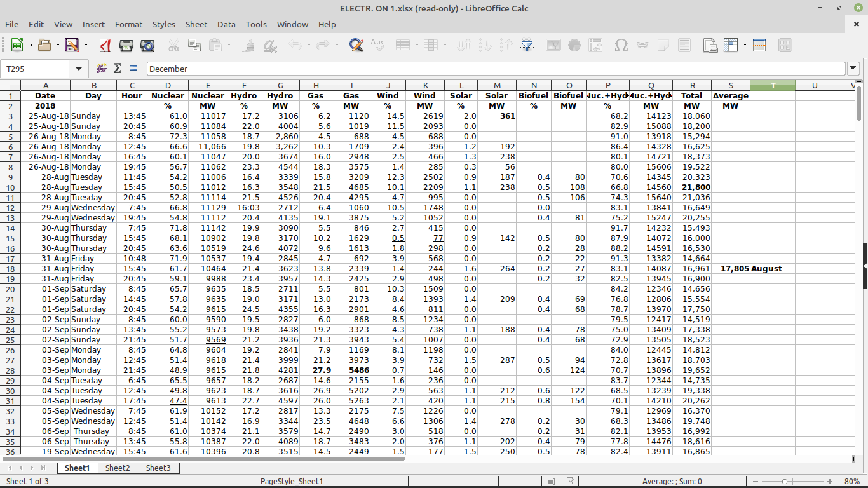Open Find & Replace magnifier icon

tap(356, 45)
